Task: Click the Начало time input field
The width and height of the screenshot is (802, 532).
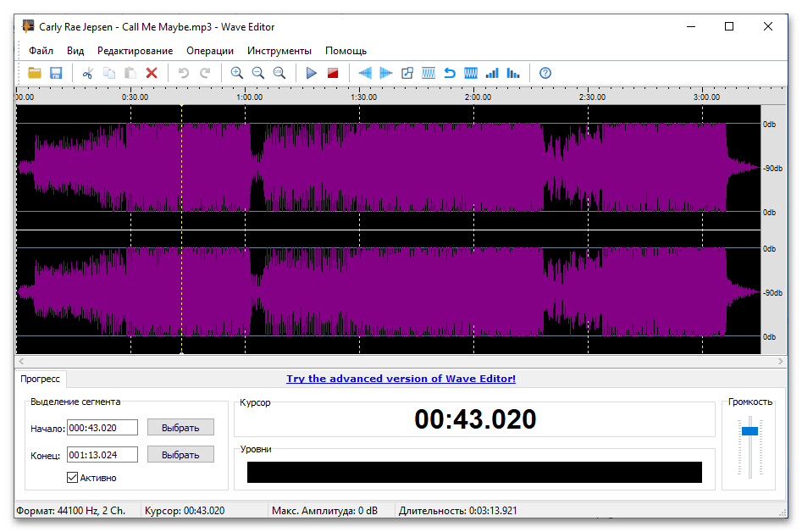Action: (x=102, y=428)
